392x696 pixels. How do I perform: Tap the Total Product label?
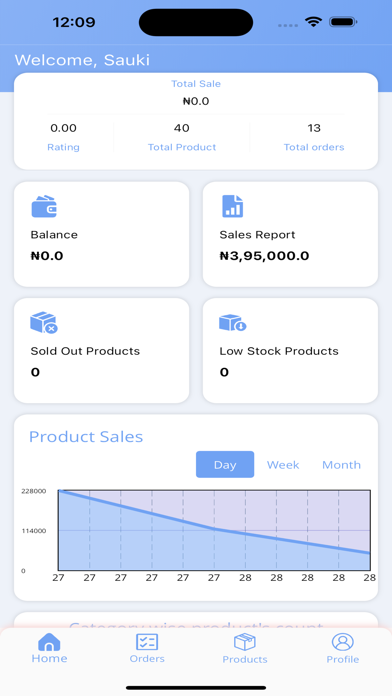click(x=182, y=147)
